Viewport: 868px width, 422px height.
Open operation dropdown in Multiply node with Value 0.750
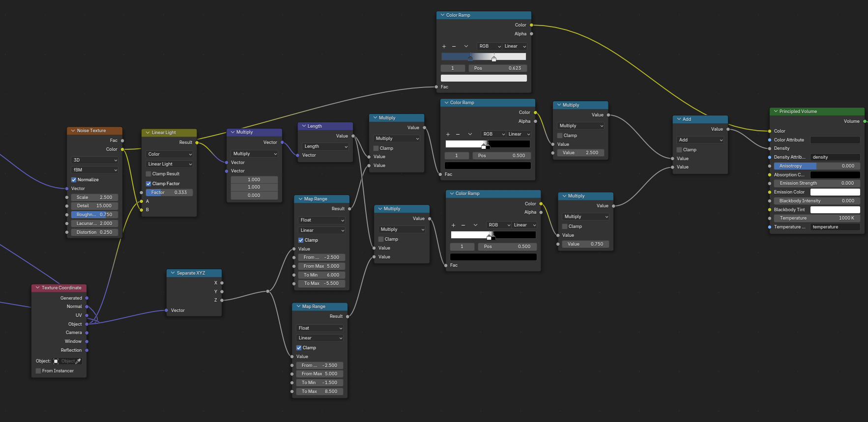tap(586, 217)
